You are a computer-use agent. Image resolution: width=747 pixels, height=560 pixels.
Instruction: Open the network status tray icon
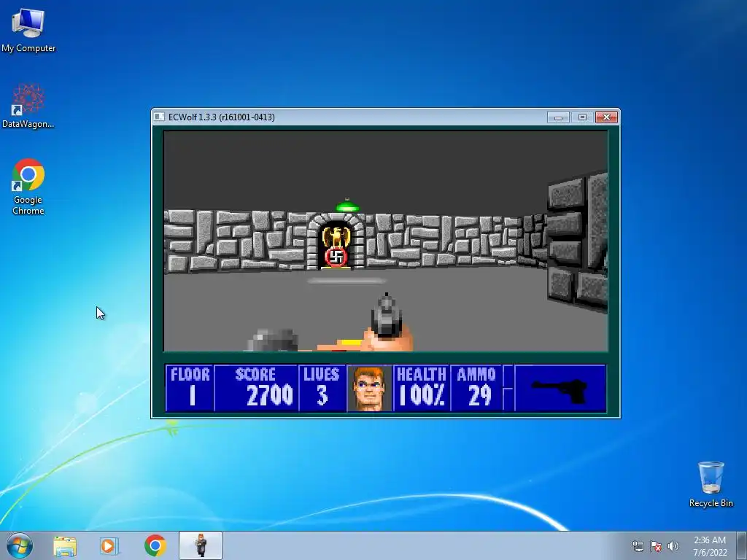[x=638, y=546]
